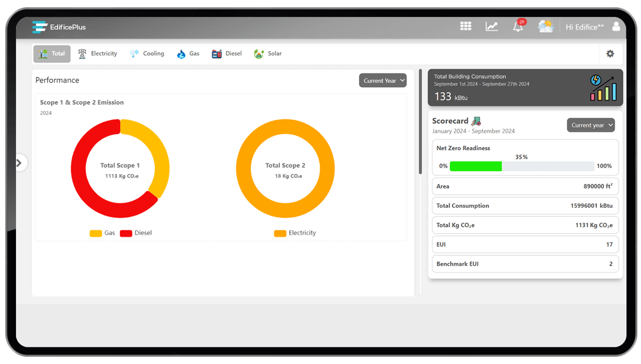Screen dimensions: 641x364
Task: Click 'Total Scope 1' center label
Action: coord(120,165)
